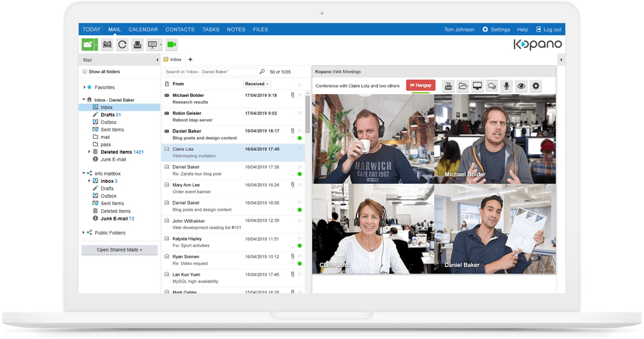Open web meeting settings gear
The height and width of the screenshot is (339, 644).
[536, 86]
